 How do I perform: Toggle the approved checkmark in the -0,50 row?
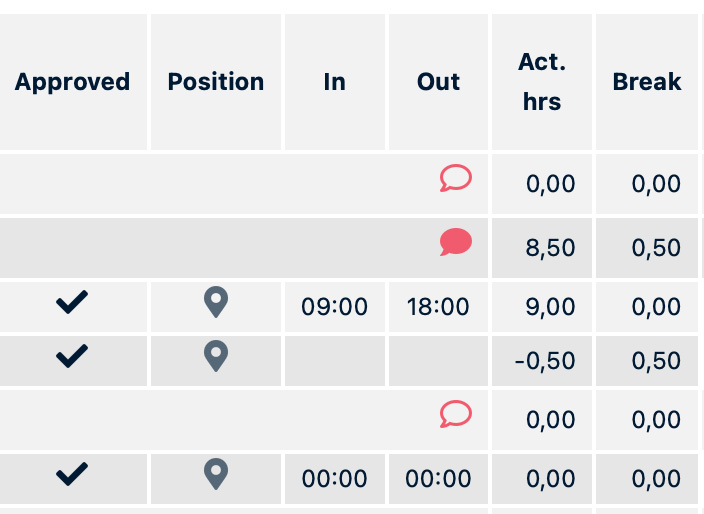(x=72, y=356)
